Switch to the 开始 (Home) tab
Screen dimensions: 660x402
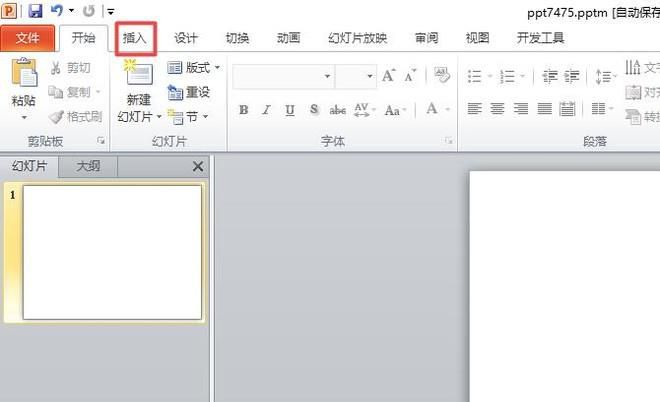click(x=83, y=38)
